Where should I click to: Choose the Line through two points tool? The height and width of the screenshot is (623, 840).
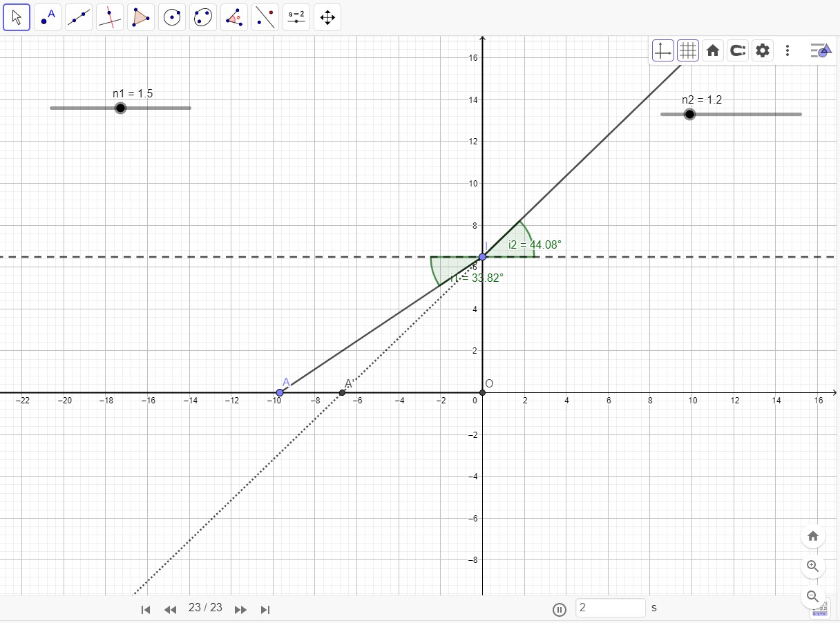pos(79,17)
